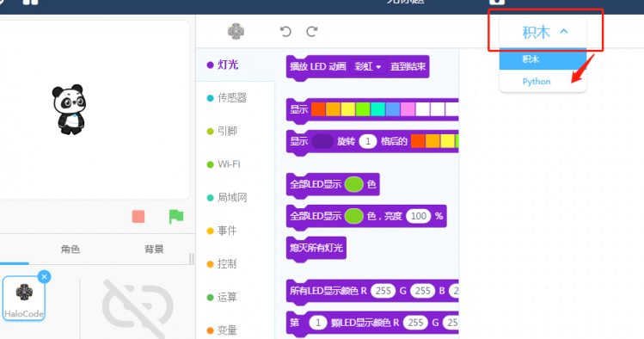Open the 彩虹 animation dropdown
644x339 pixels.
(x=368, y=66)
